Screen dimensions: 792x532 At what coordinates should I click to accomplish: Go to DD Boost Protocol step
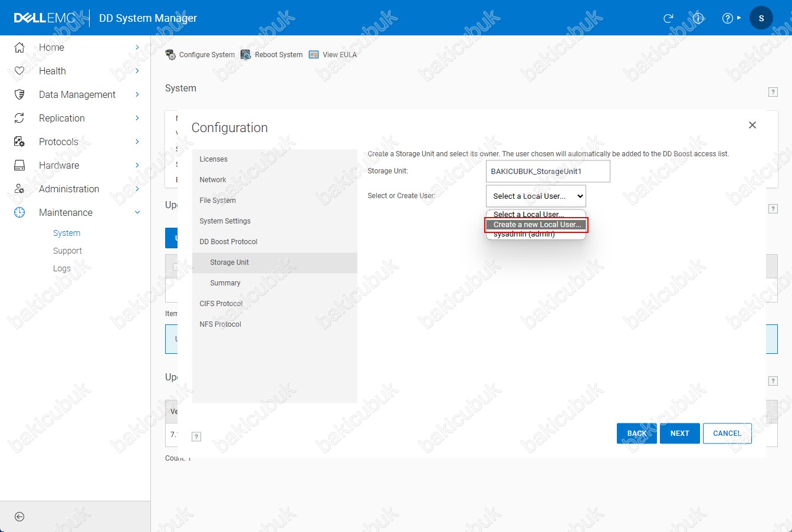(x=275, y=242)
